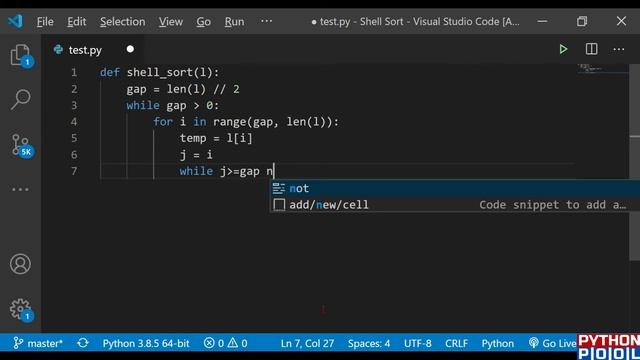Open the master branch indicator

click(38, 343)
